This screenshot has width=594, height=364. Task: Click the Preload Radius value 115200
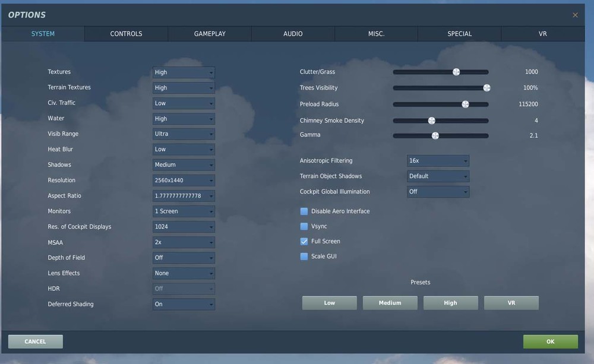tap(528, 104)
